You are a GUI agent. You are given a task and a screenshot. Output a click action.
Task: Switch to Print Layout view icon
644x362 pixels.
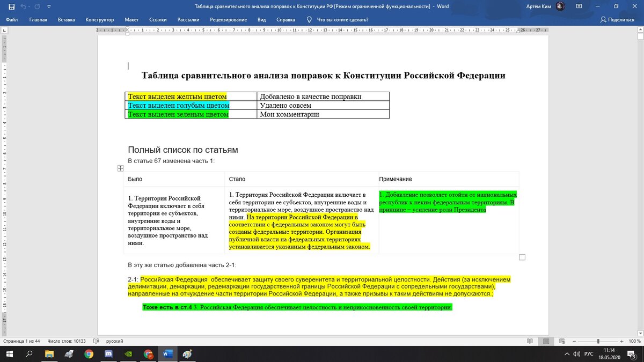tap(546, 341)
